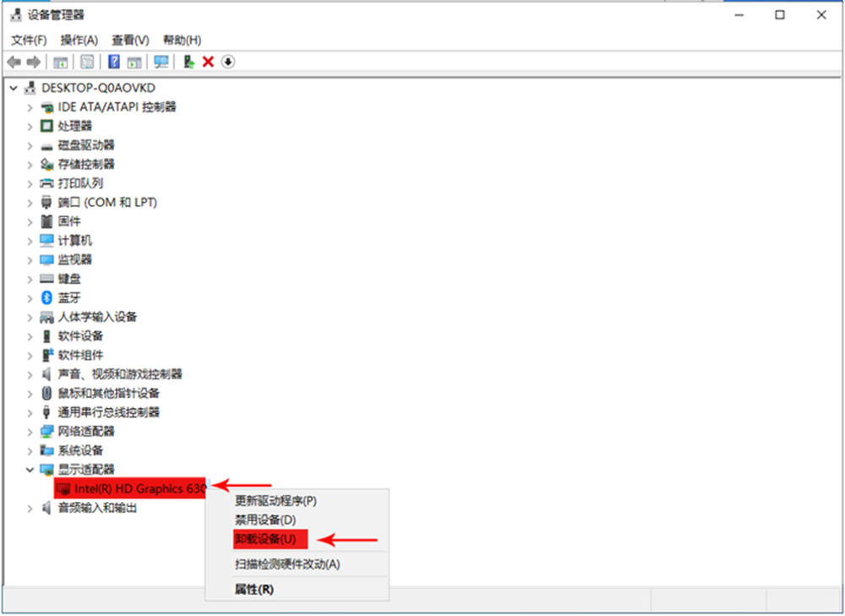Open Properties via the toolbar sheet icon
Screen dimensions: 845x616
pyautogui.click(x=87, y=62)
